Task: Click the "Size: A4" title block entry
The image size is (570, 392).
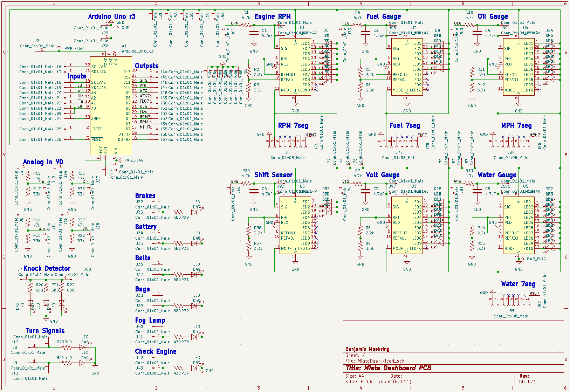Action: pos(355,376)
